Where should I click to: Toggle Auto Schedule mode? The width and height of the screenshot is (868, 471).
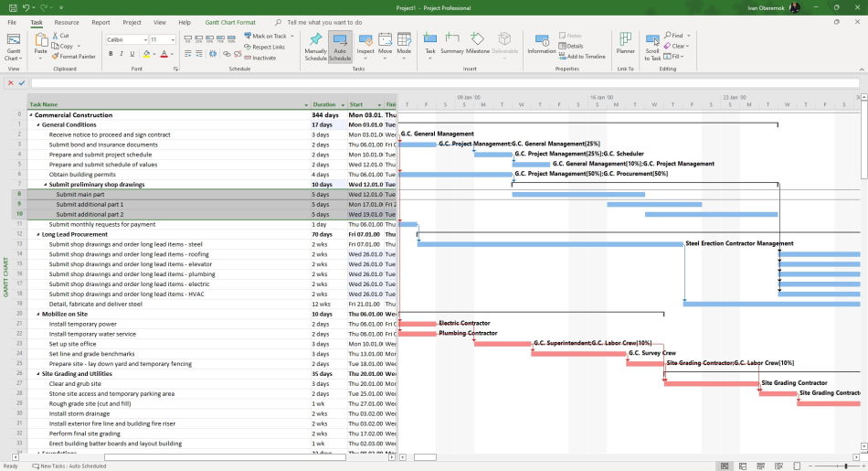click(x=340, y=47)
